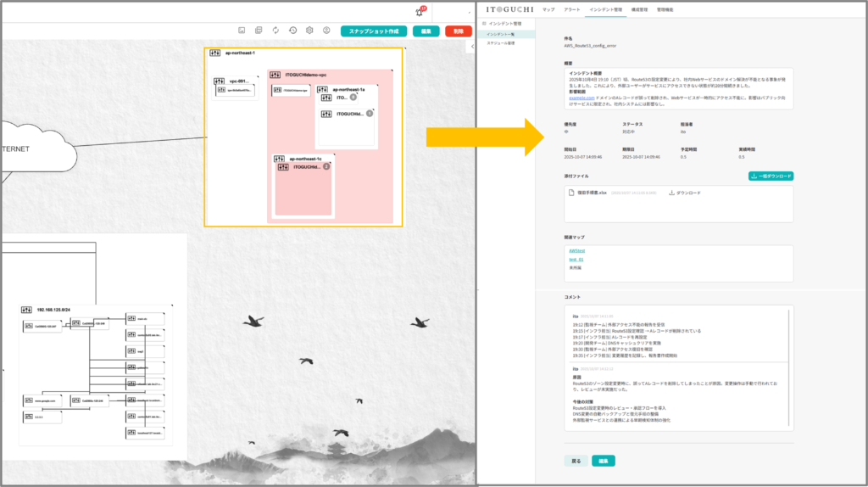Open the notification bell with red badge
This screenshot has width=868, height=487.
coord(419,12)
